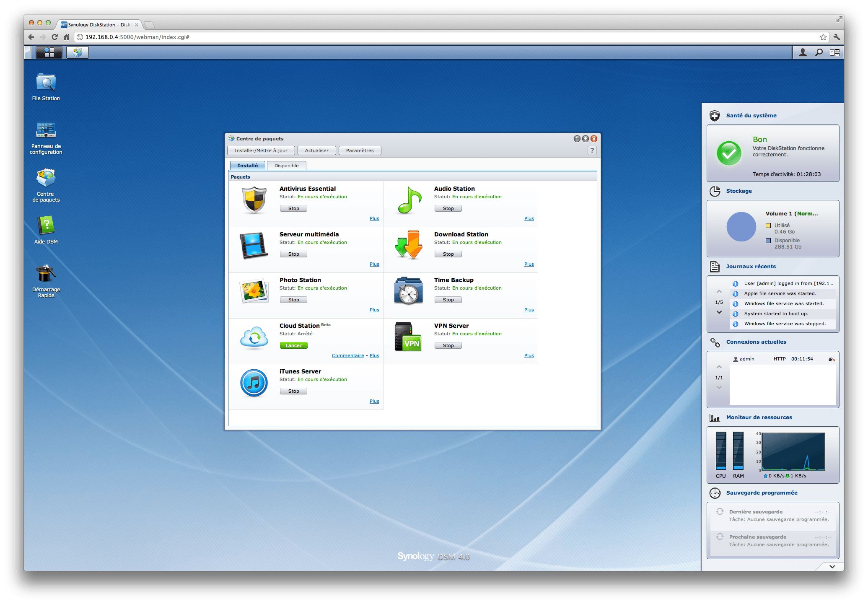Toggle the widgets panel icon
Image resolution: width=868 pixels, height=604 pixels.
(834, 52)
